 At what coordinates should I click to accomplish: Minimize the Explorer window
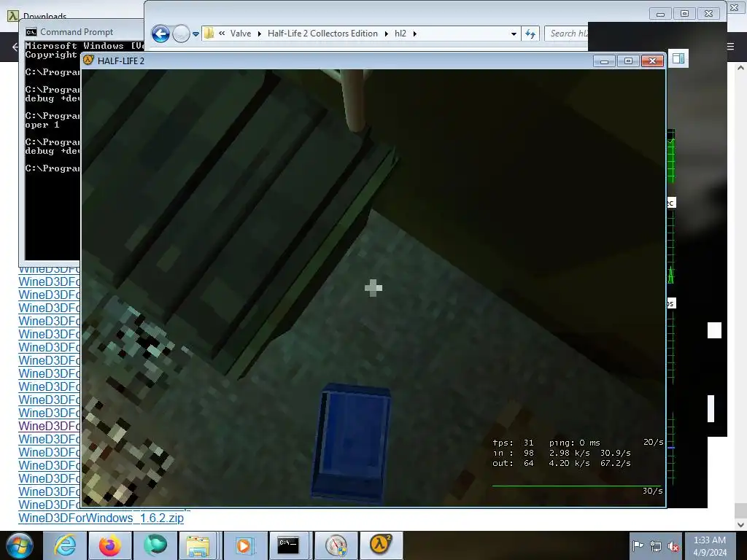tap(660, 14)
